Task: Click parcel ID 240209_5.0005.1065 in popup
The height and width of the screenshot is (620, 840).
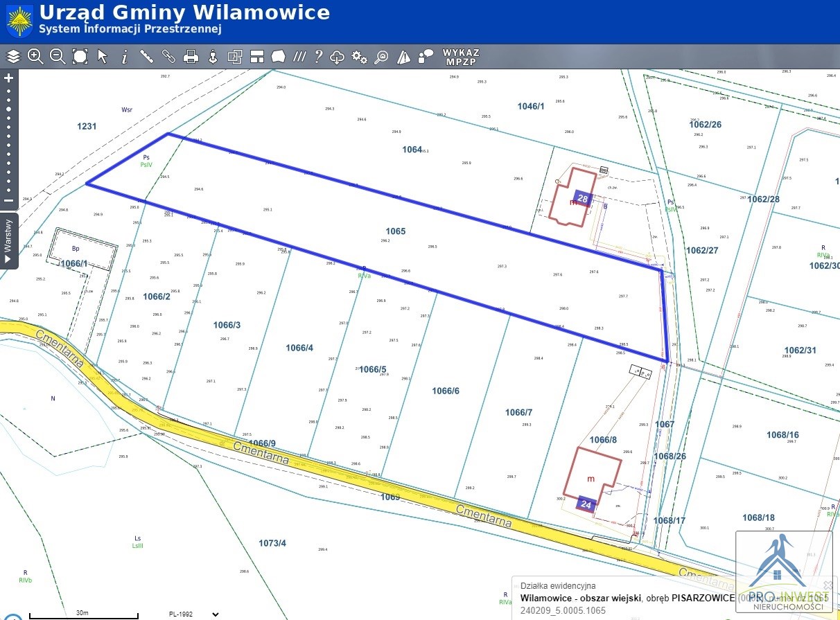Action: (563, 611)
